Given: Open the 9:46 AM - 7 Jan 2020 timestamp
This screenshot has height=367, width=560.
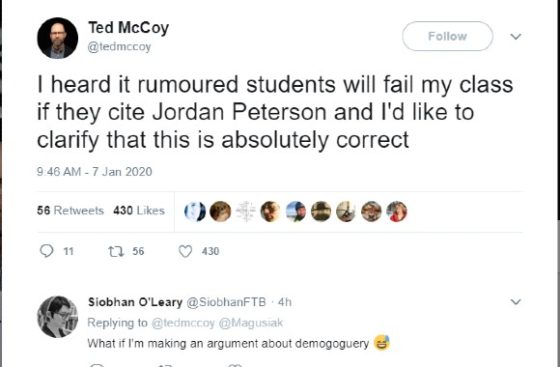Looking at the screenshot, I should coord(95,172).
